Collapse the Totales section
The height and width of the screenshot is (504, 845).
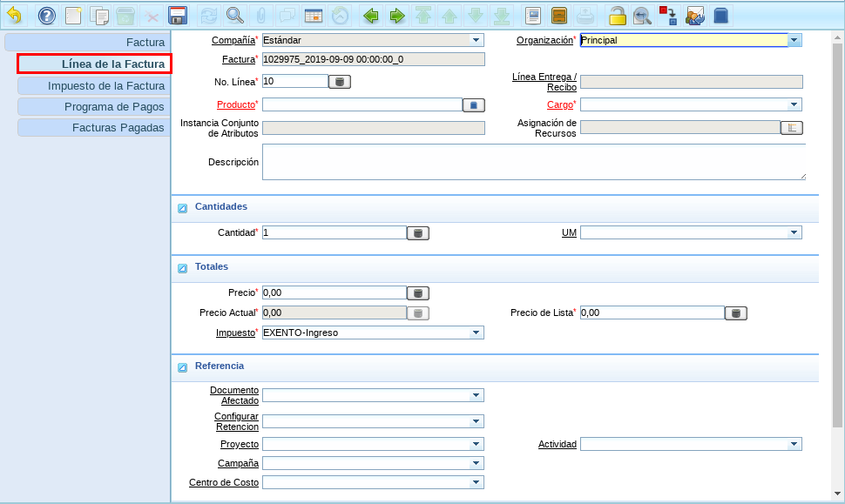click(x=183, y=268)
